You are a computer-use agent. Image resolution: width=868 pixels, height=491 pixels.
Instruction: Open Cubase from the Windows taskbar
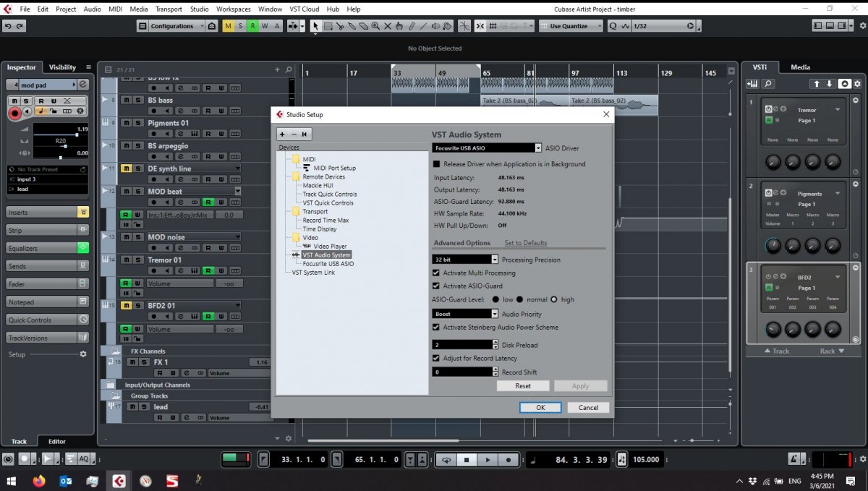118,481
